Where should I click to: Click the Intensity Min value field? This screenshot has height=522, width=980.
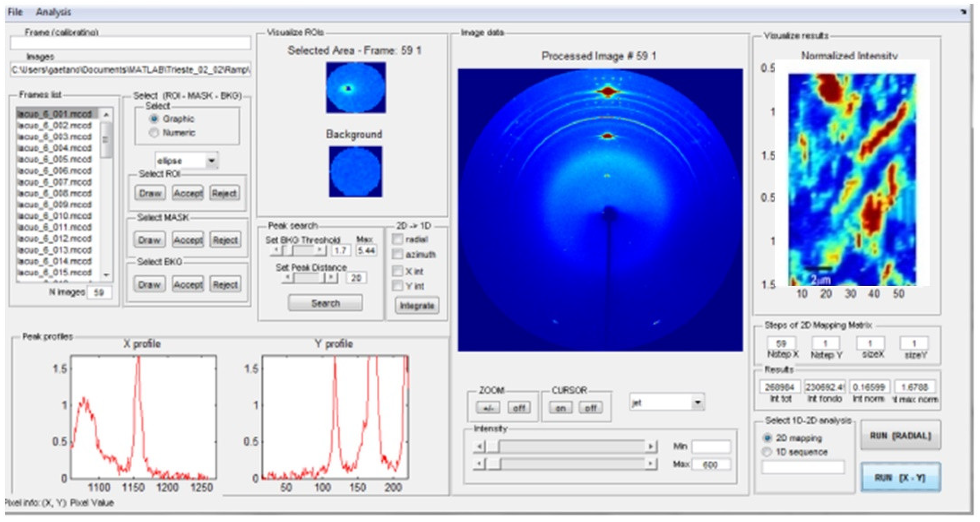click(x=711, y=447)
